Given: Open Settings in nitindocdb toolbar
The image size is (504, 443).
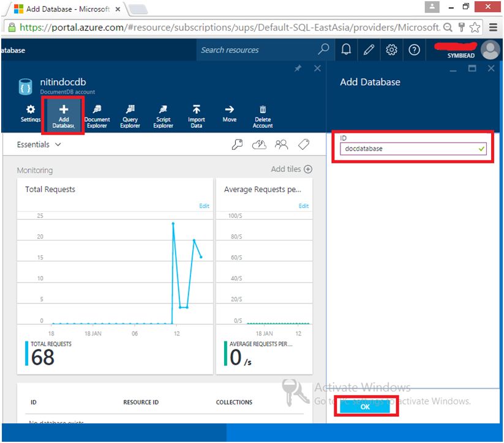Looking at the screenshot, I should [x=31, y=113].
